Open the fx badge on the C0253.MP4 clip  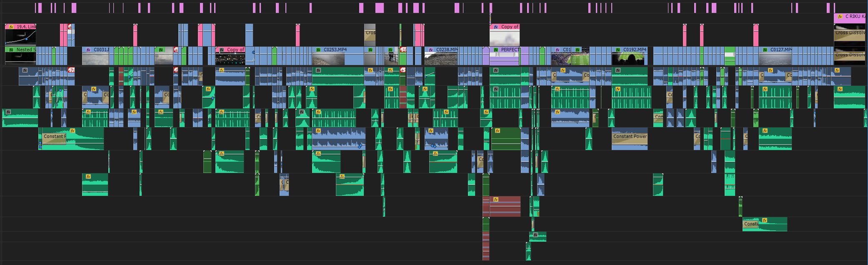(318, 50)
